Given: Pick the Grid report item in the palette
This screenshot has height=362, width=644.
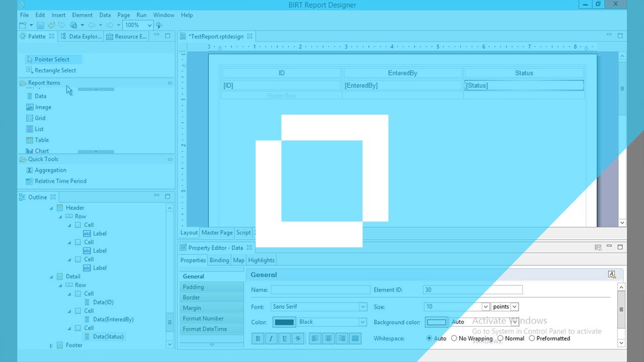Looking at the screenshot, I should [x=36, y=118].
